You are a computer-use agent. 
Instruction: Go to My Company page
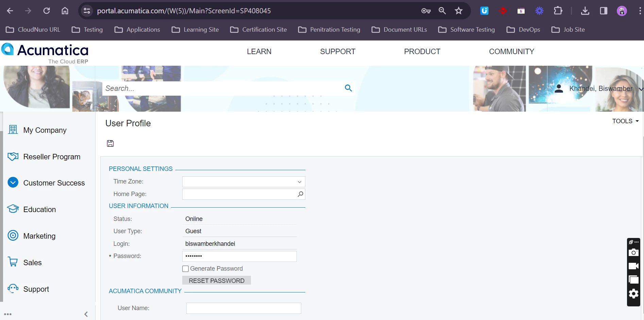pyautogui.click(x=45, y=130)
